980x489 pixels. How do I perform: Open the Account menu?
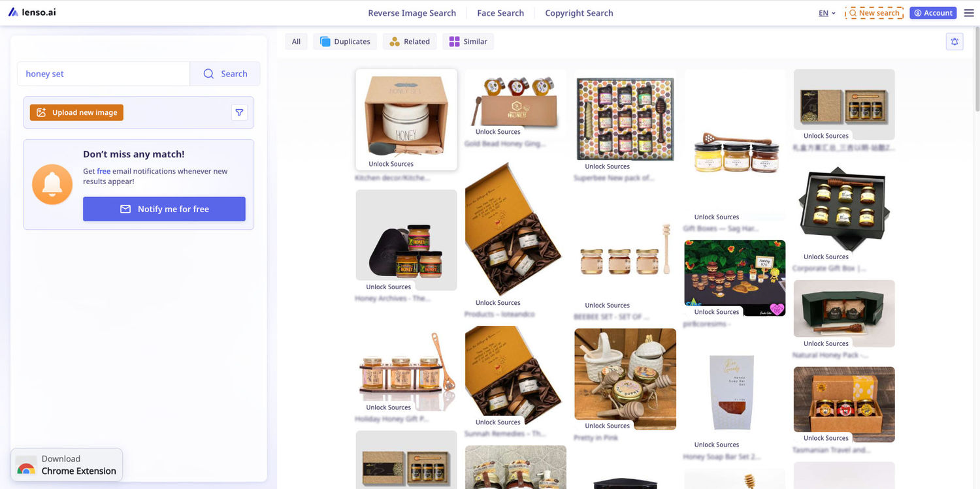933,12
